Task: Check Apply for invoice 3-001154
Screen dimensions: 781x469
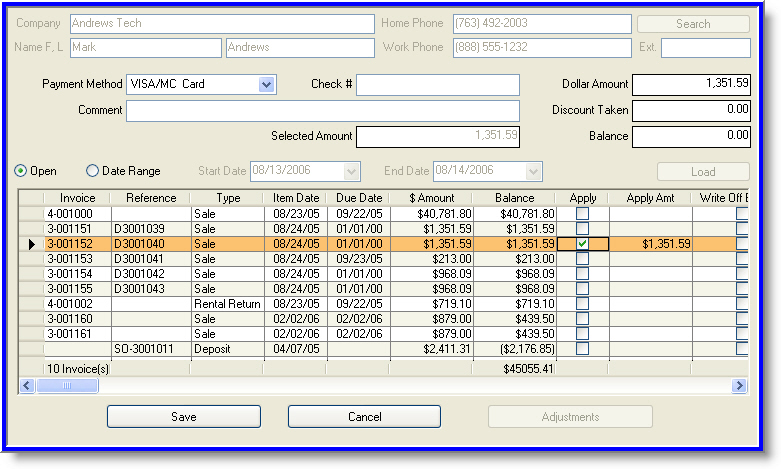Action: [x=582, y=273]
